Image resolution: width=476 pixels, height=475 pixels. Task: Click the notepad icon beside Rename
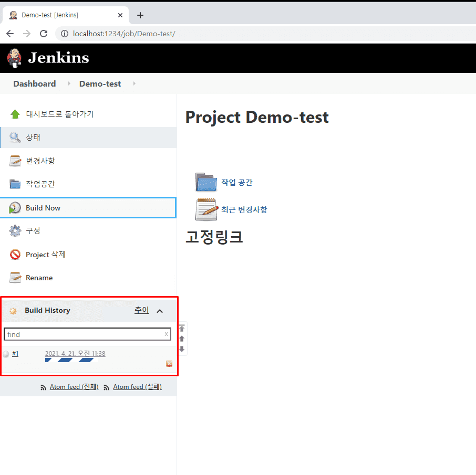click(15, 278)
